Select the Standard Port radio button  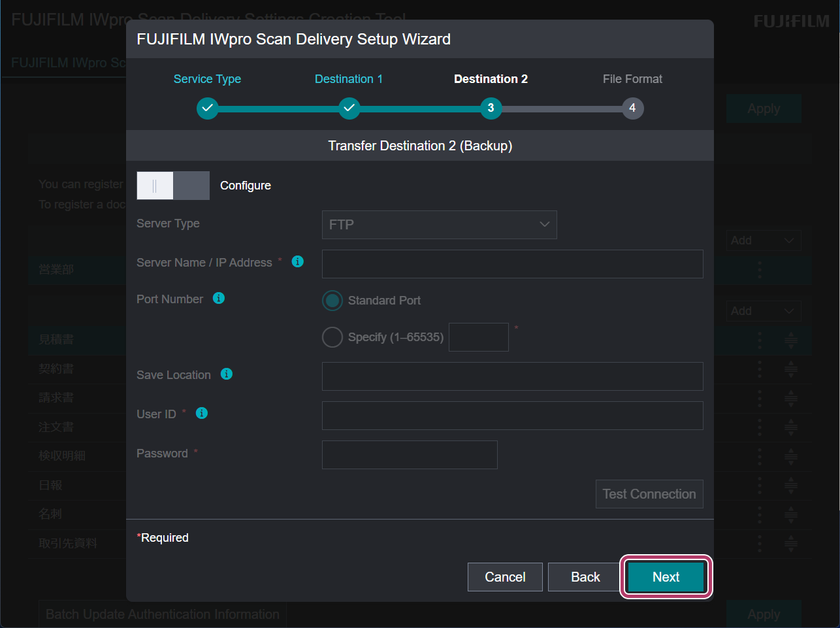coord(332,301)
